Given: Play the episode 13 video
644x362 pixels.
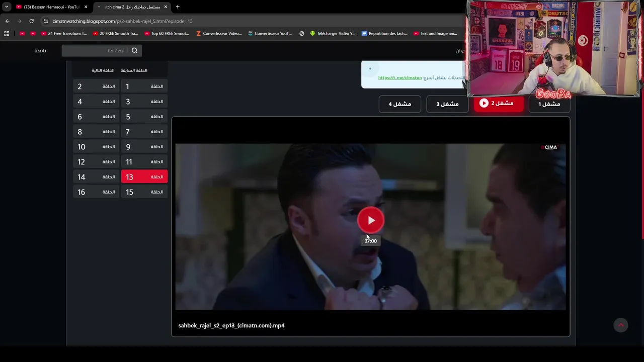Looking at the screenshot, I should pos(371,220).
